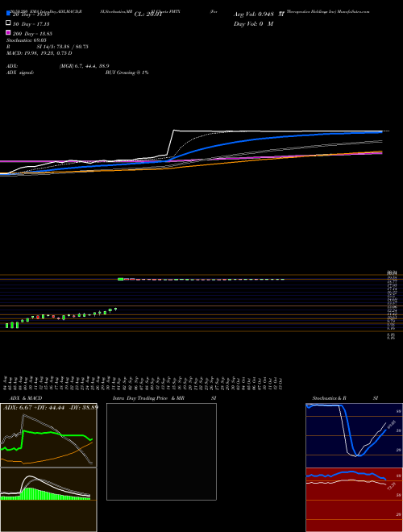Click the 'MACD: 19.98, 19.23, 0.75 D' line
Image resolution: width=403 pixels, height=532 pixels.
[39, 53]
